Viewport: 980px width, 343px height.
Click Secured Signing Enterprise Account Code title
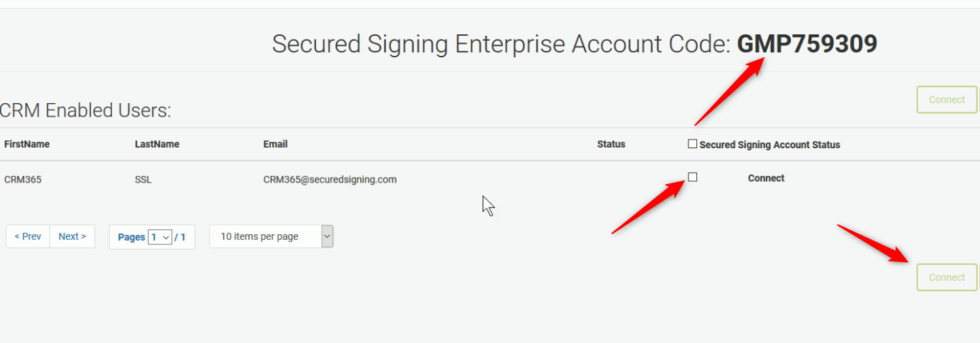[x=501, y=44]
